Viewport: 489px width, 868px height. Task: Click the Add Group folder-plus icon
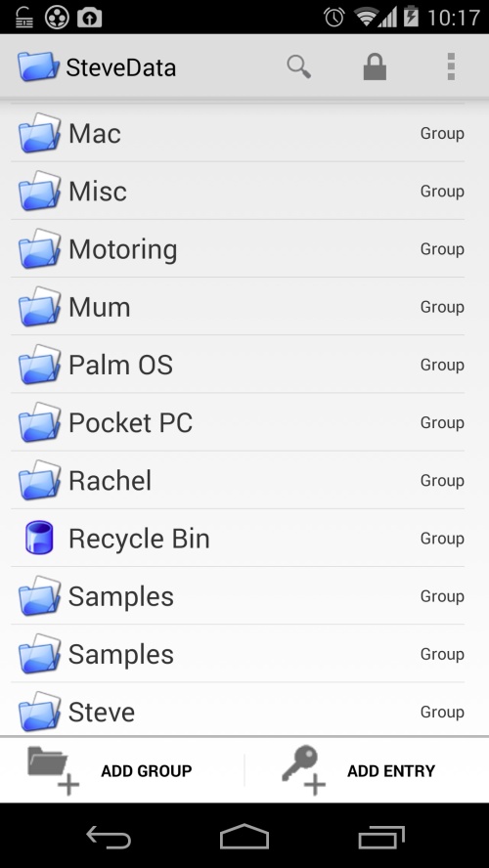tap(53, 770)
